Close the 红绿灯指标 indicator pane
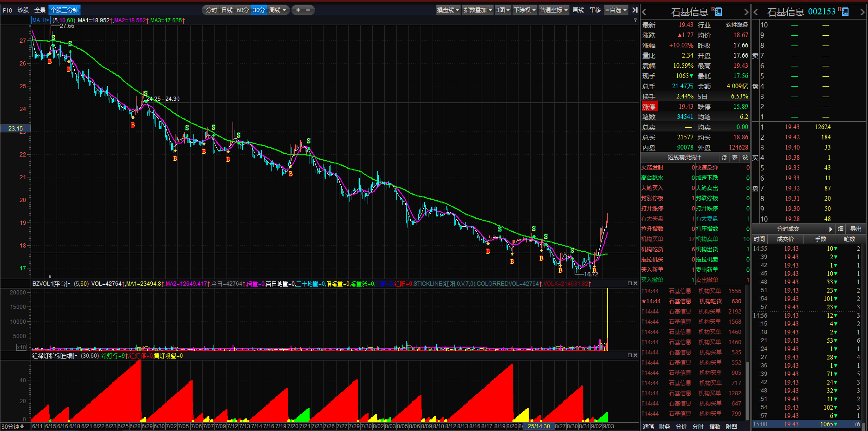868x431 pixels. coord(635,355)
